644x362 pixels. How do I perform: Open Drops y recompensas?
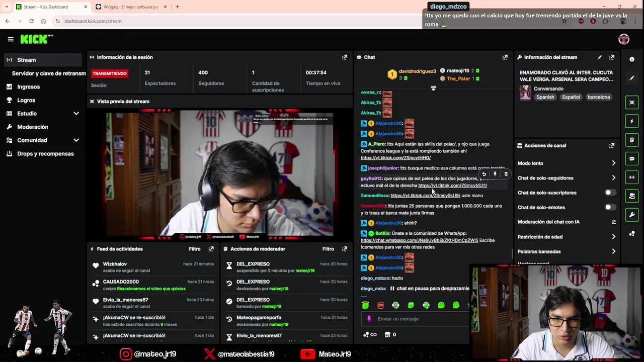click(42, 154)
